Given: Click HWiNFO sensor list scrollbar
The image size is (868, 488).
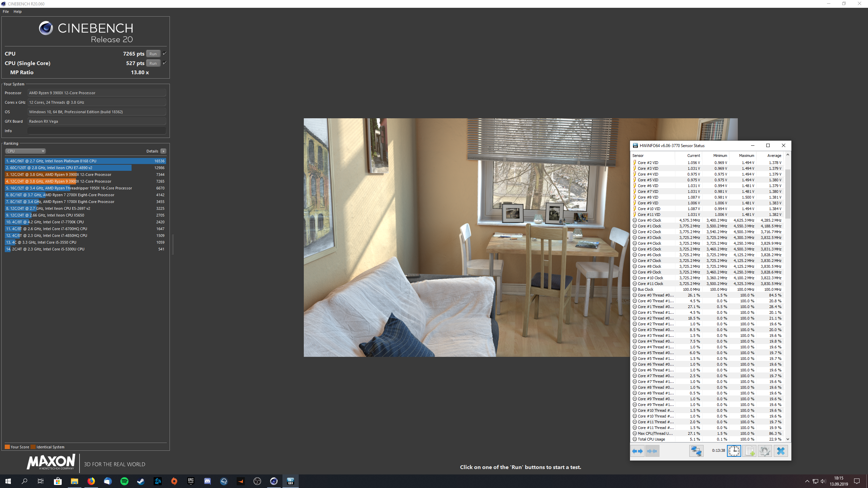Looking at the screenshot, I should pos(788,193).
